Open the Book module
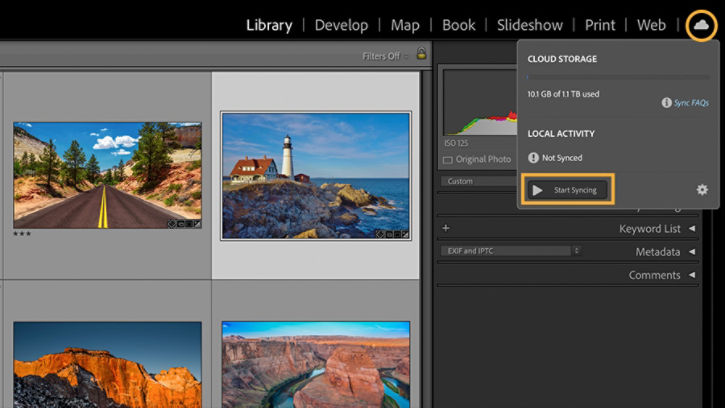This screenshot has width=725, height=408. pos(459,25)
